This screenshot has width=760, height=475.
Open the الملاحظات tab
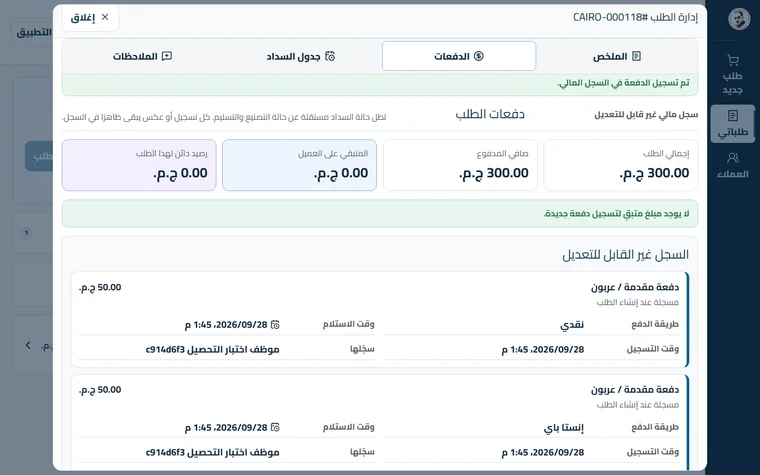[142, 56]
